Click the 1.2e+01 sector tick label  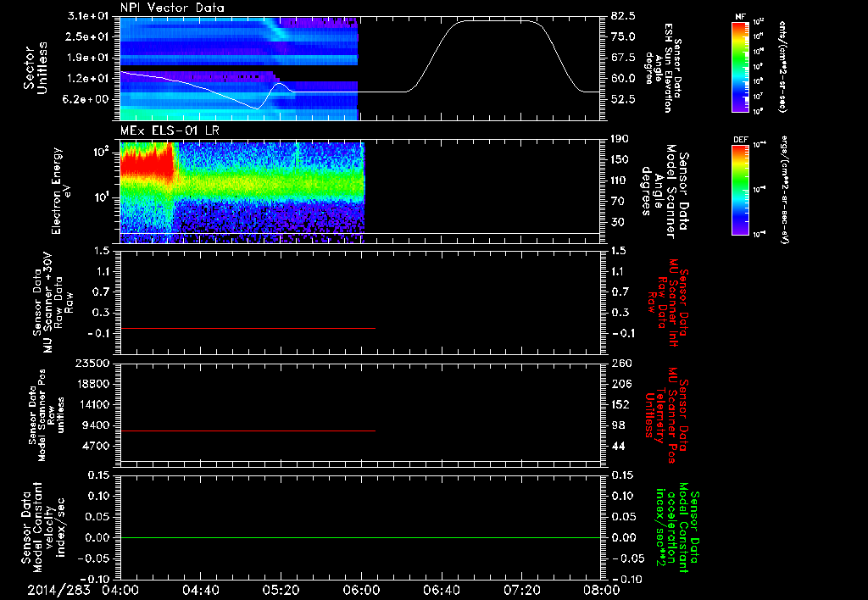(87, 79)
